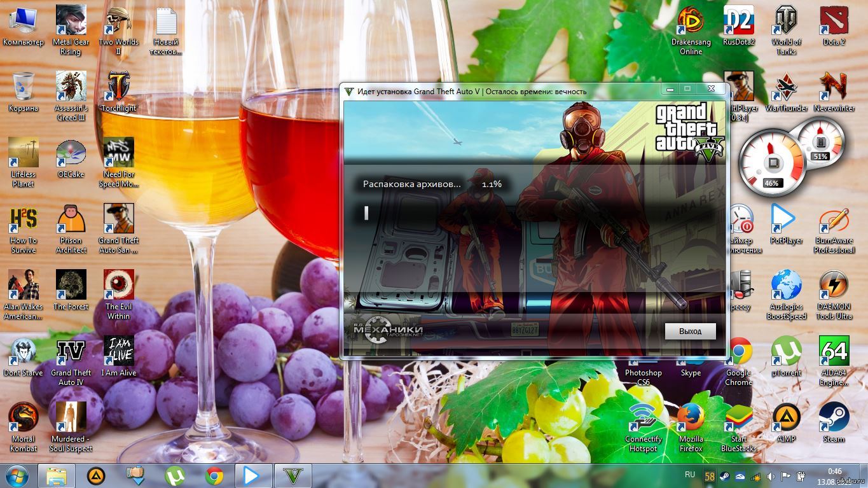
Task: Select The Evil Within desktop shortcut
Action: click(x=118, y=295)
